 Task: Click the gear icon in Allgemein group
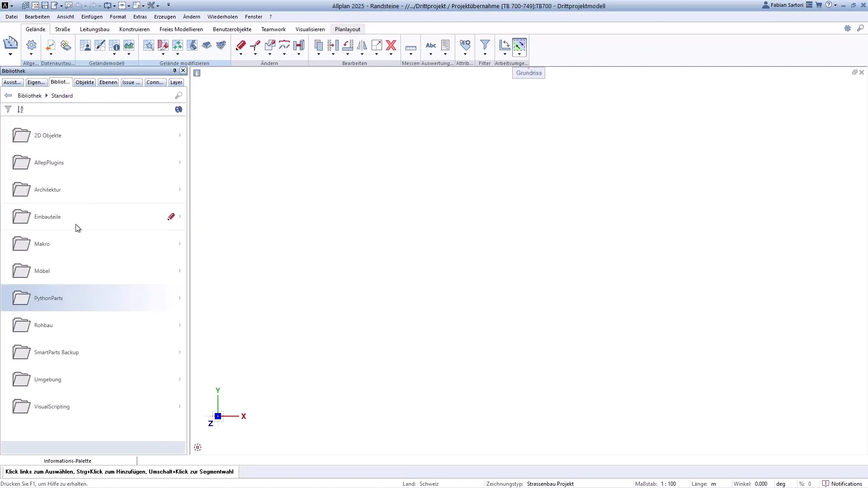click(31, 45)
